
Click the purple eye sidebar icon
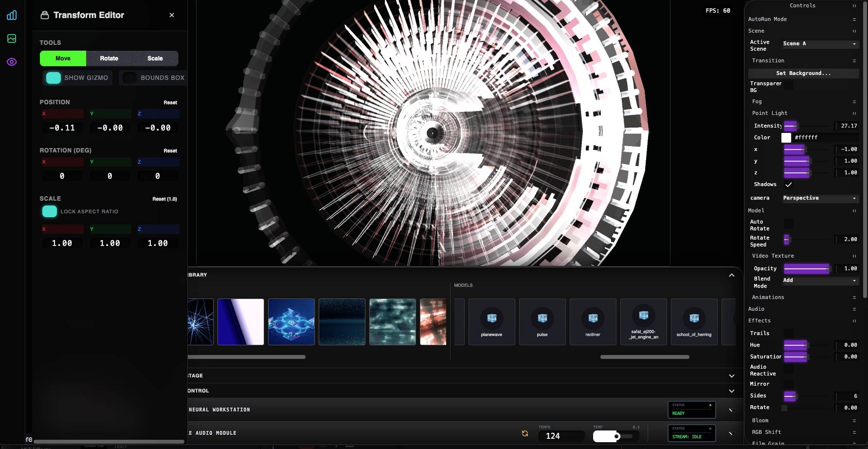pos(12,62)
